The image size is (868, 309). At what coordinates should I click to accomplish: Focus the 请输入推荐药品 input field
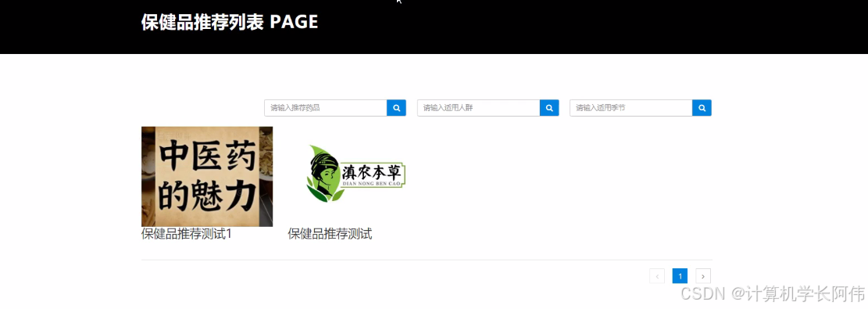point(326,108)
